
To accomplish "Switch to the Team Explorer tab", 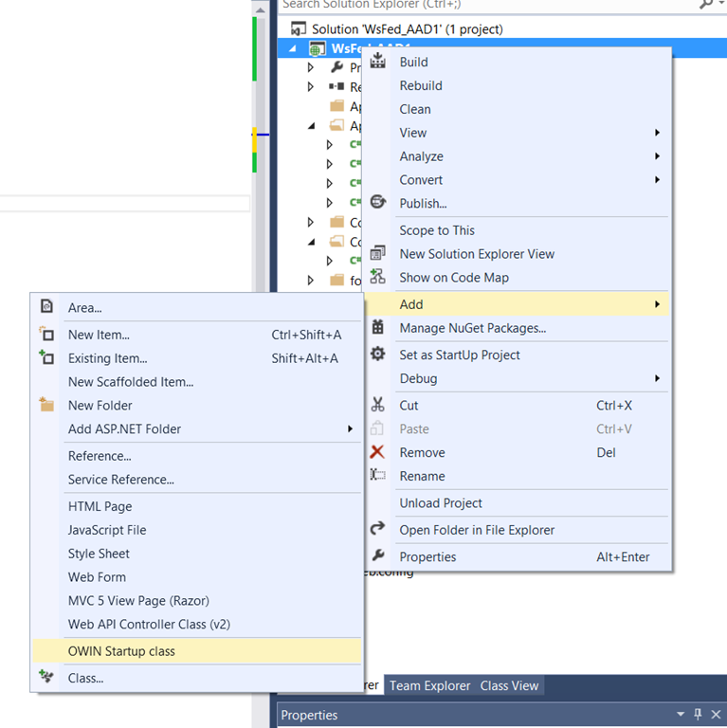I will click(430, 685).
